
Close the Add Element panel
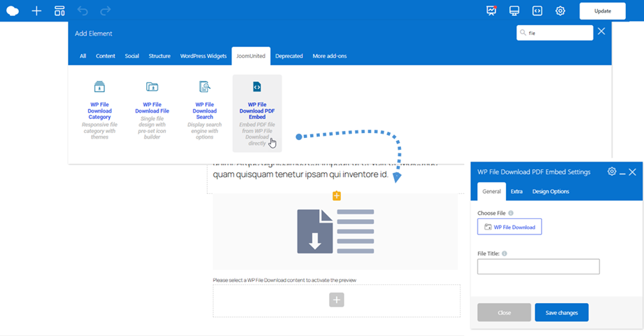point(601,31)
